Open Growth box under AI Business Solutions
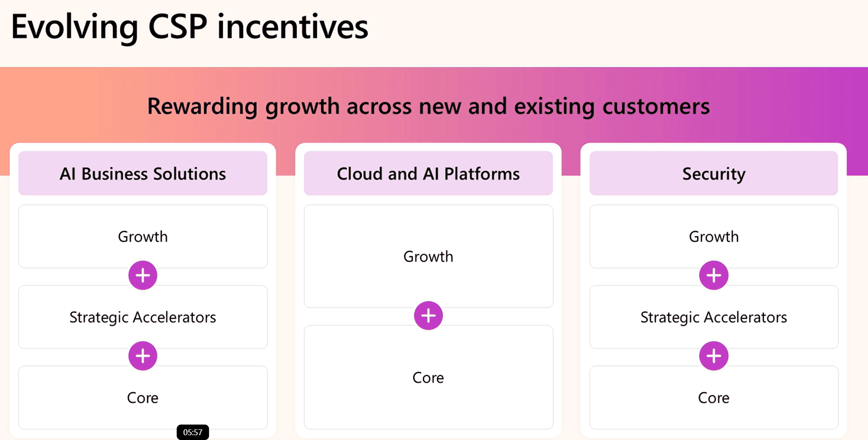 143,236
